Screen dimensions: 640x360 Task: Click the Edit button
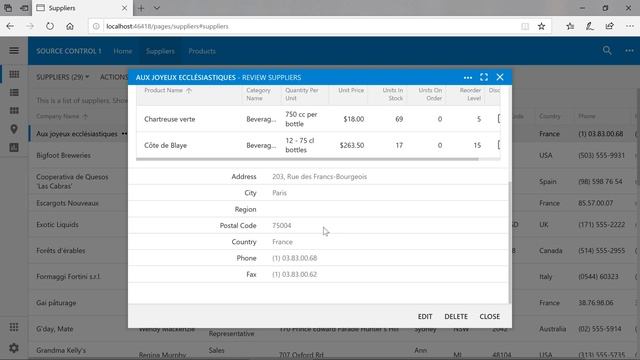pyautogui.click(x=424, y=316)
